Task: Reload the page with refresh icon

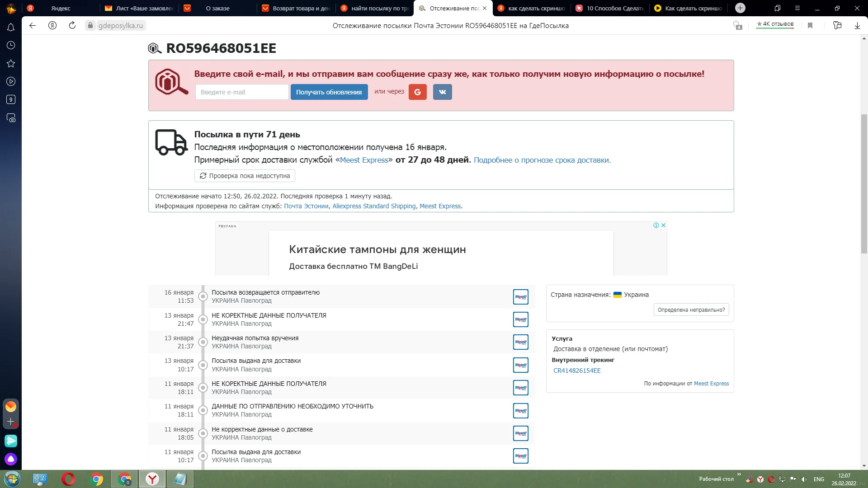Action: 72,25
